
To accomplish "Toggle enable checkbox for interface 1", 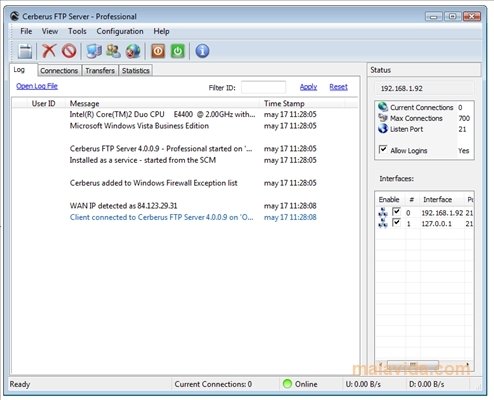I will [x=396, y=222].
